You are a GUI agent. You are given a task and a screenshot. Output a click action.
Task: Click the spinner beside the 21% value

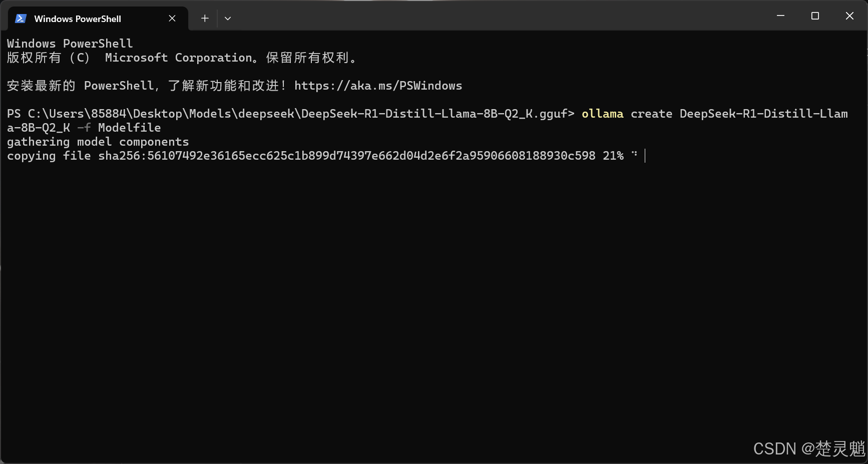point(635,154)
